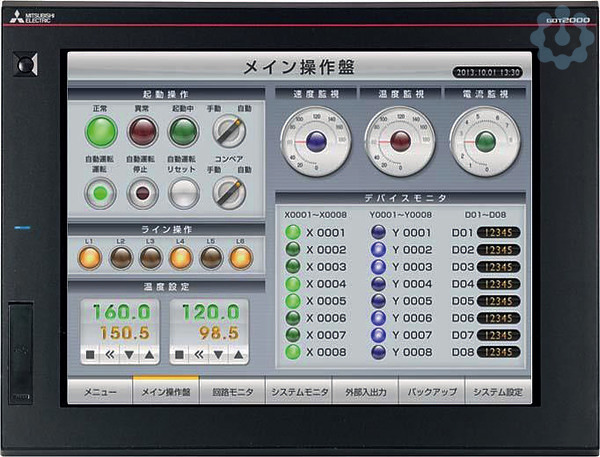Toggle line lamp L1
Viewport: 600px width, 457px height.
point(91,258)
